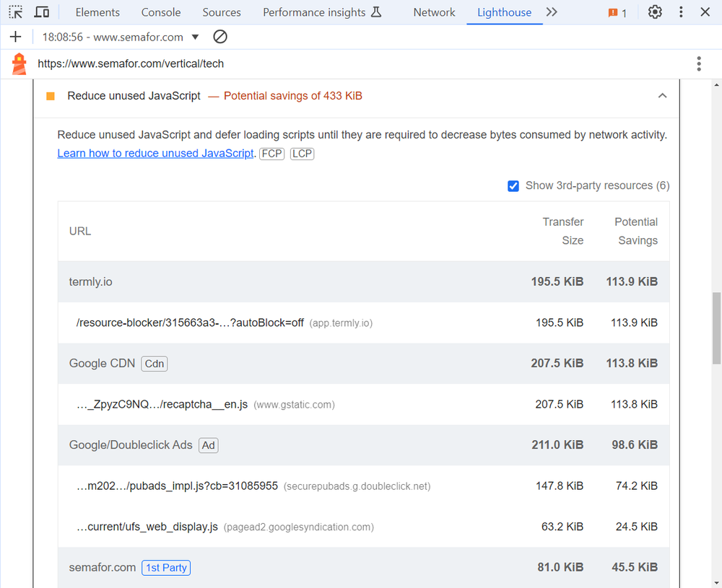
Task: Open the resource-blocker autoBlock=off URL
Action: click(190, 323)
